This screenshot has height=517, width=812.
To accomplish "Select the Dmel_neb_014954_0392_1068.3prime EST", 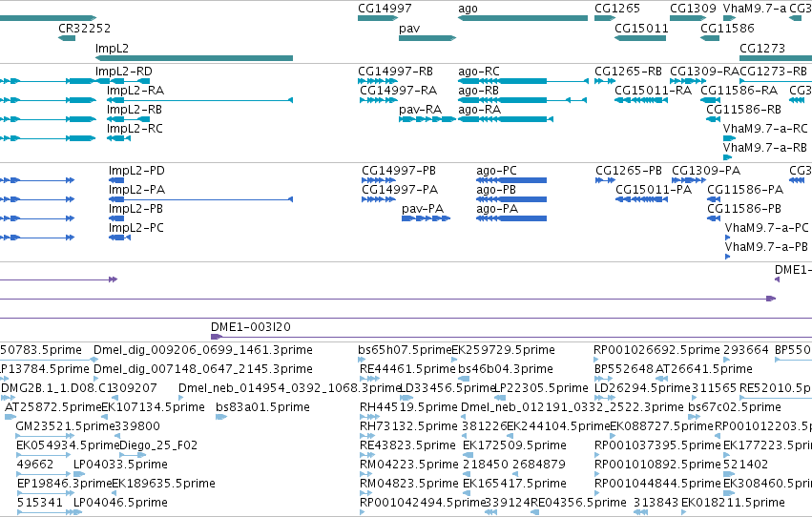I will point(180,398).
